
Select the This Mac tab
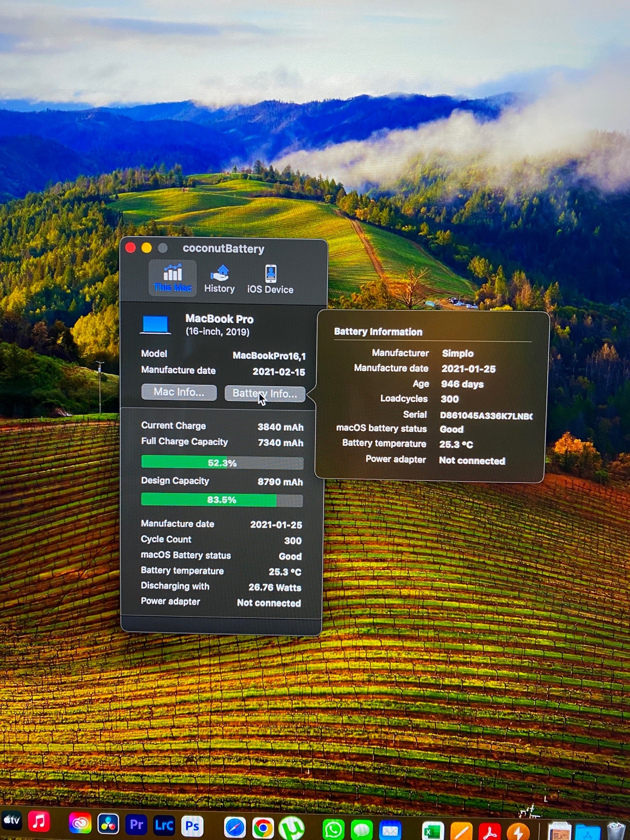(x=172, y=278)
